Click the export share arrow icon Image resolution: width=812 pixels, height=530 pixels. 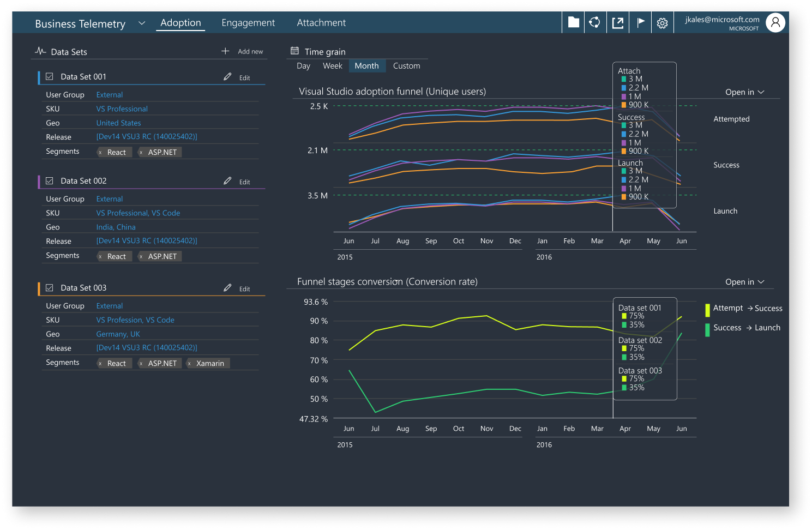618,22
